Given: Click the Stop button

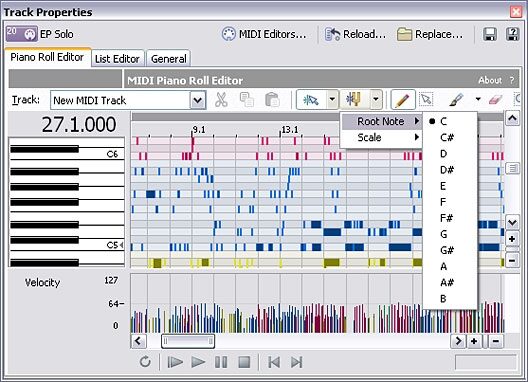Looking at the screenshot, I should pyautogui.click(x=244, y=362).
